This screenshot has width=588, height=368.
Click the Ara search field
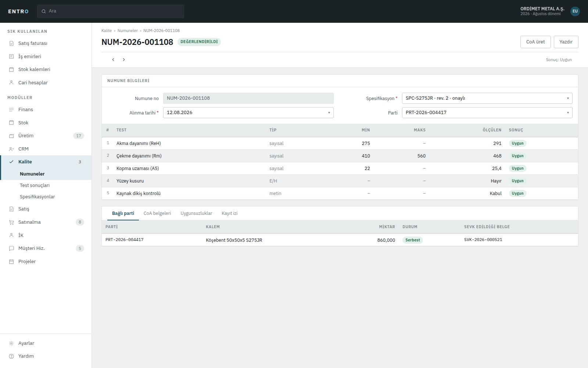click(111, 11)
